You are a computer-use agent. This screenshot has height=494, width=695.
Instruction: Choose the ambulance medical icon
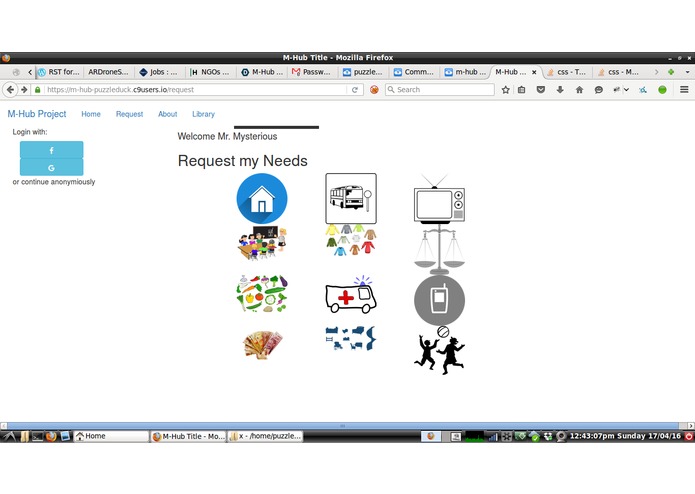point(351,295)
